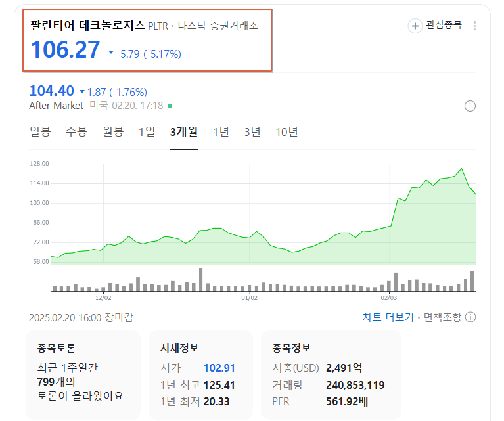
Task: Select the 주봉 chart tab
Action: [x=76, y=132]
